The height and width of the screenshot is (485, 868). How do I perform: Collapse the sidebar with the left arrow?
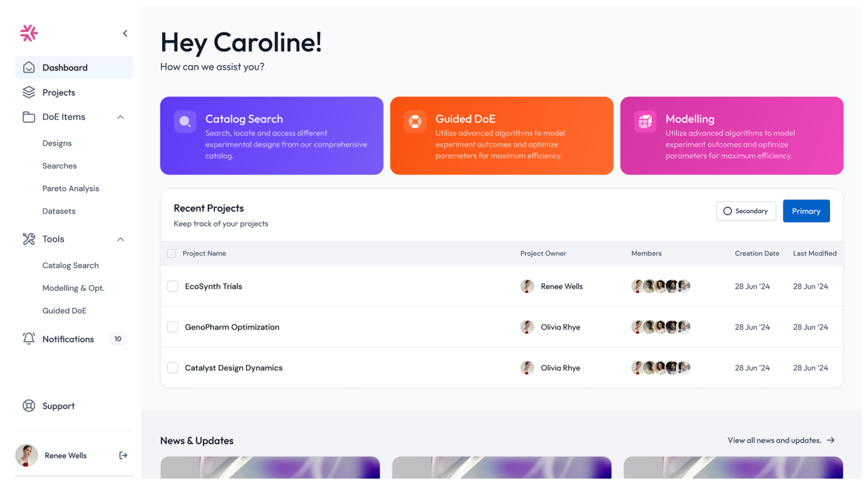[125, 33]
